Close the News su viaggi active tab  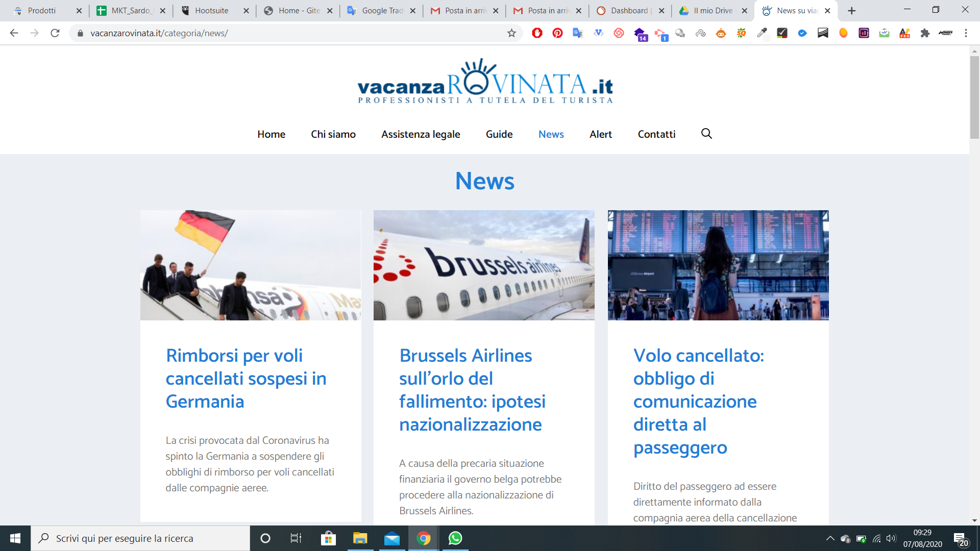(827, 11)
